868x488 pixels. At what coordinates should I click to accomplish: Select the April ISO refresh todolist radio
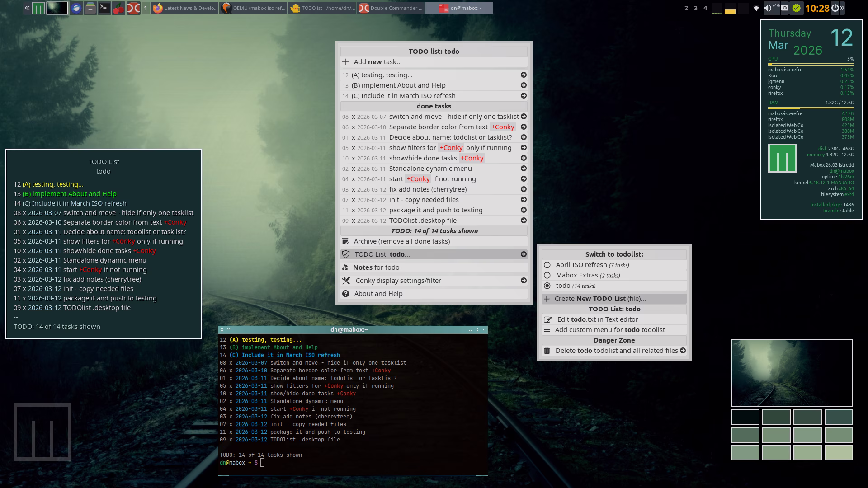[547, 265]
